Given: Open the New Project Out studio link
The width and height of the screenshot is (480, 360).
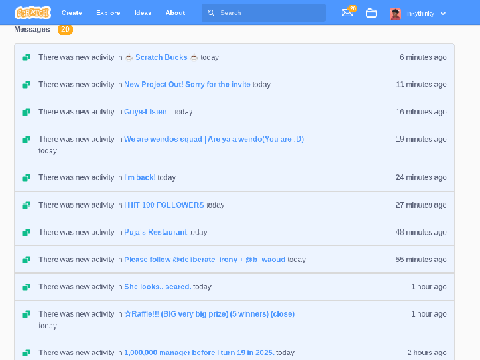Looking at the screenshot, I should coord(187,84).
